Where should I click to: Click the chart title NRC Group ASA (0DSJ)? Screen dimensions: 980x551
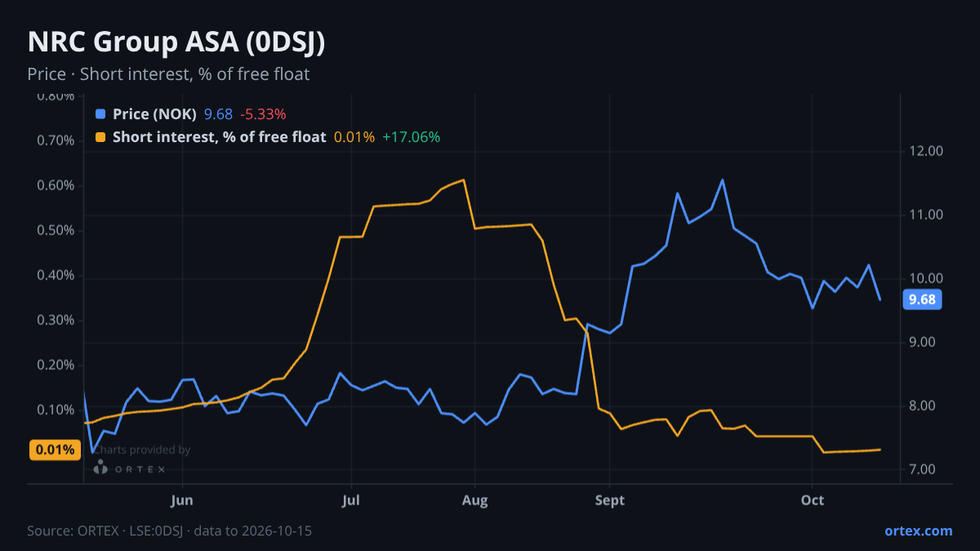click(176, 42)
